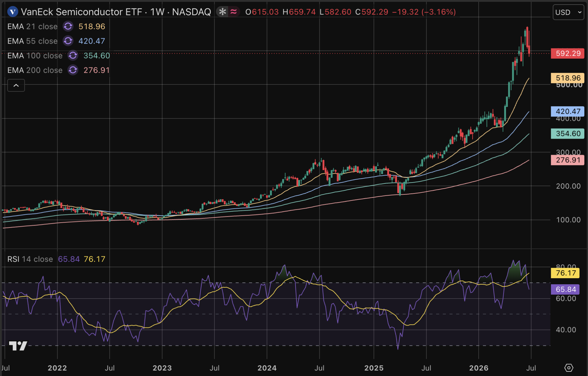Click the EMA 21 value 518.96

pos(92,27)
